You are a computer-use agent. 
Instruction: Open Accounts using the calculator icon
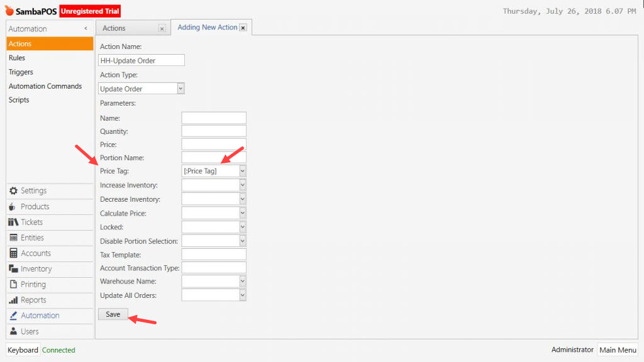click(x=13, y=253)
